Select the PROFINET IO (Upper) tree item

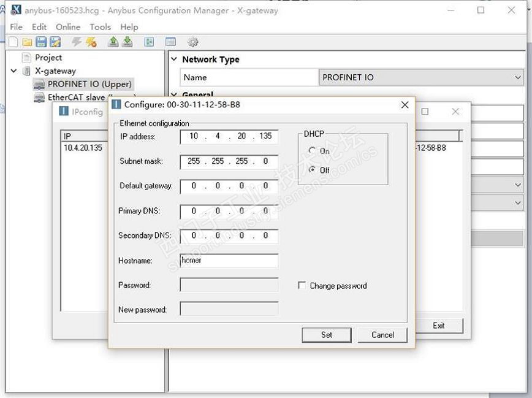pos(89,84)
